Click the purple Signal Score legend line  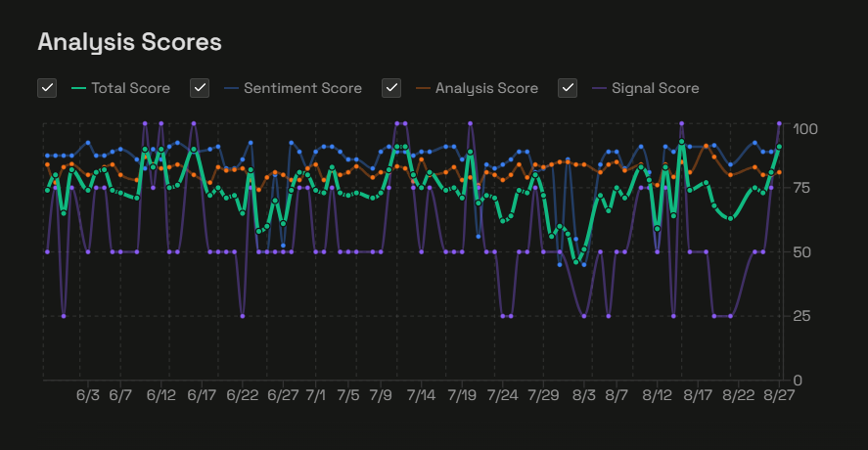pos(599,88)
